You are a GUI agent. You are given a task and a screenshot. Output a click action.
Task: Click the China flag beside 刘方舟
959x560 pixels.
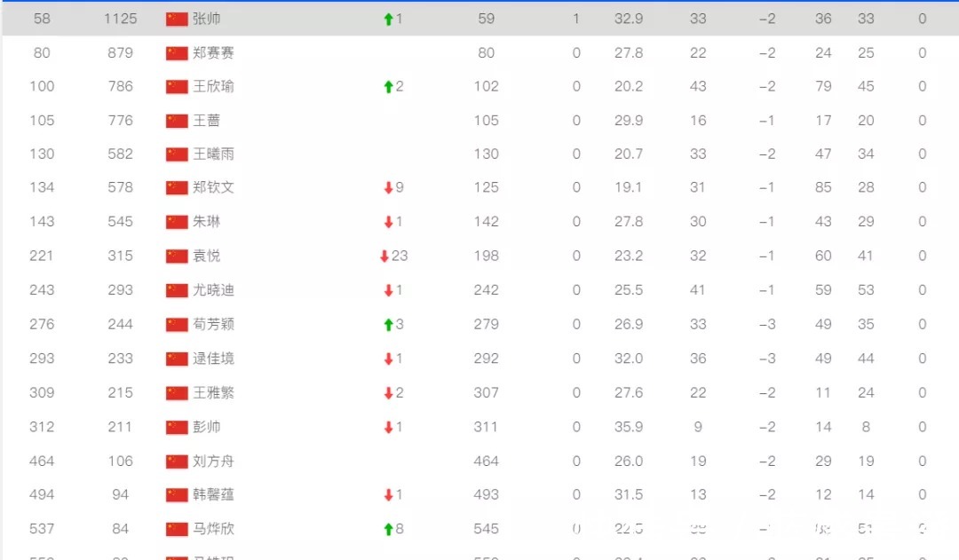point(177,461)
